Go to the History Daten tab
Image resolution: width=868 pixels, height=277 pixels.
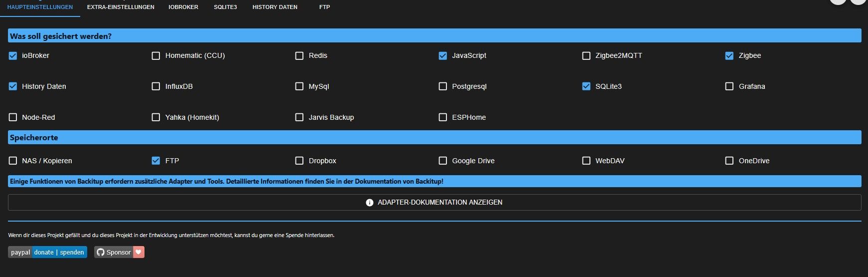tap(275, 7)
